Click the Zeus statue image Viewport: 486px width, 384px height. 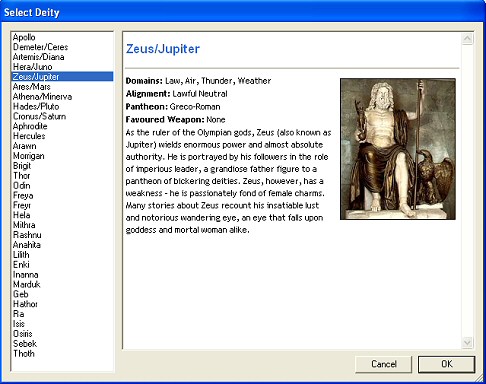(398, 149)
